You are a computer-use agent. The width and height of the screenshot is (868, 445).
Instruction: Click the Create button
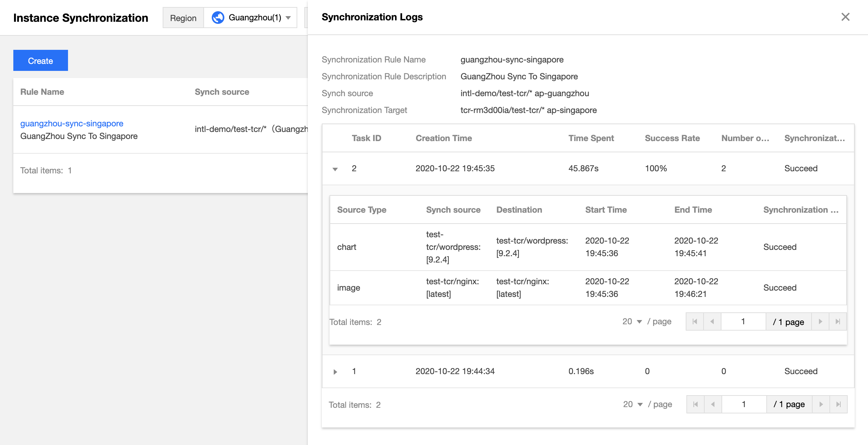[x=41, y=60]
